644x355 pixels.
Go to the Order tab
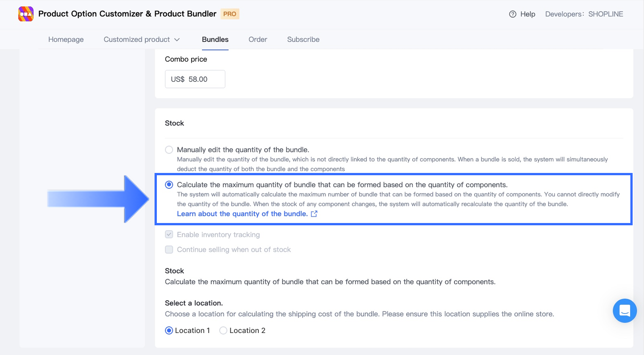258,39
